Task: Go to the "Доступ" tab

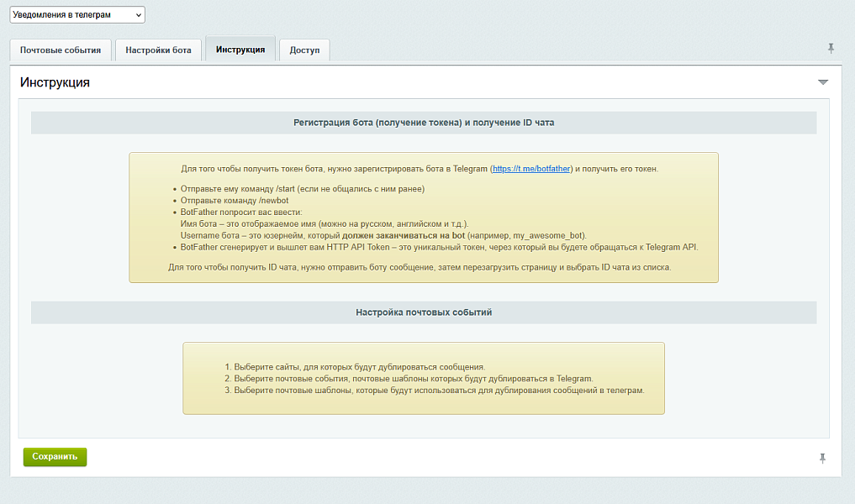Action: (304, 50)
